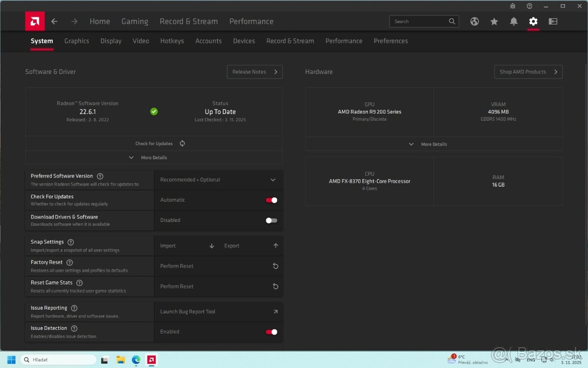The image size is (588, 368).
Task: Switch to the Graphics tab
Action: point(76,41)
